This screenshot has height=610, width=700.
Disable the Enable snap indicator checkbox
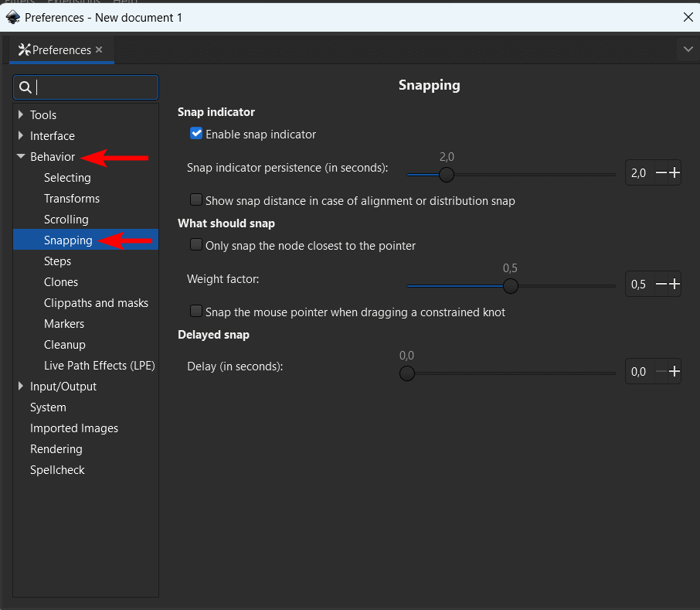[x=196, y=134]
